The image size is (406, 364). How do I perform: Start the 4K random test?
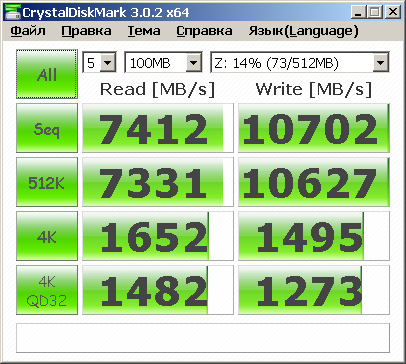47,236
